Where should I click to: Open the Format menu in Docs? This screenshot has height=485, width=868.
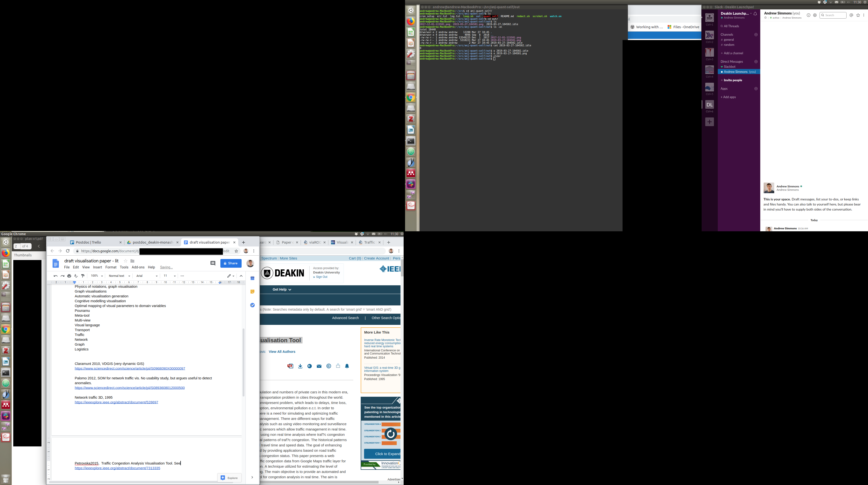pyautogui.click(x=110, y=267)
